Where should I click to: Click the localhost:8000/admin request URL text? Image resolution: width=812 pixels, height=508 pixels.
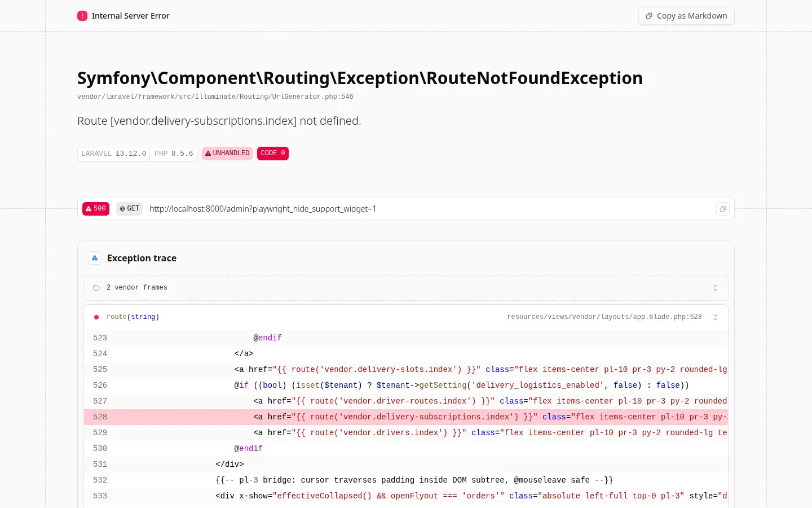pos(263,209)
